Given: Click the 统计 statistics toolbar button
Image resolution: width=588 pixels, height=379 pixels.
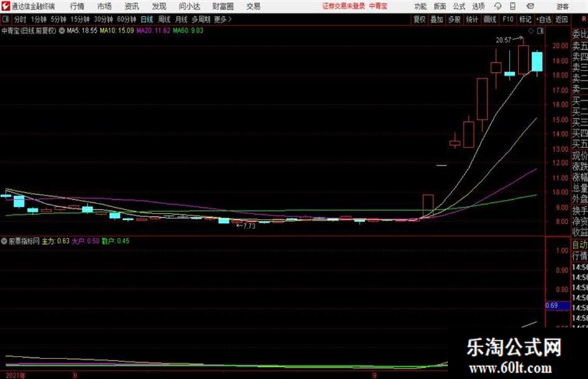Looking at the screenshot, I should click(x=472, y=19).
